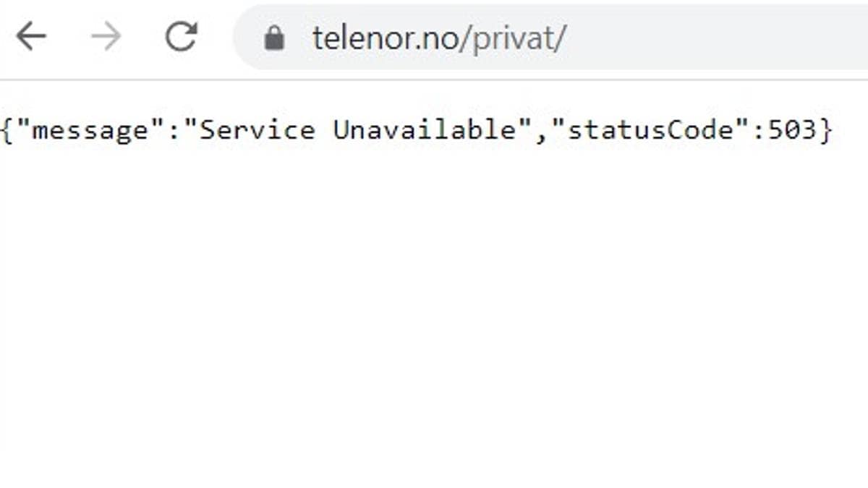Click the 503 status value
Screen dimensions: 868x488
click(x=791, y=130)
